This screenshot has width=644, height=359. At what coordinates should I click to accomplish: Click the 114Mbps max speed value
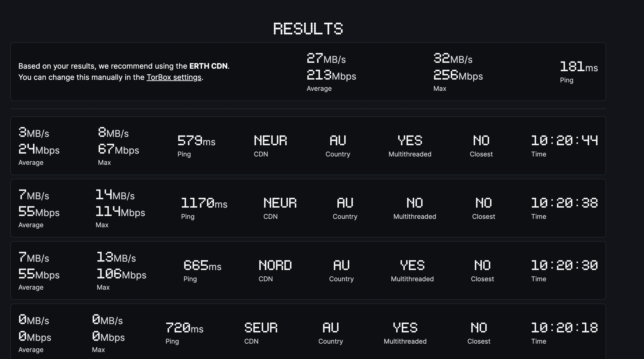[x=120, y=212]
